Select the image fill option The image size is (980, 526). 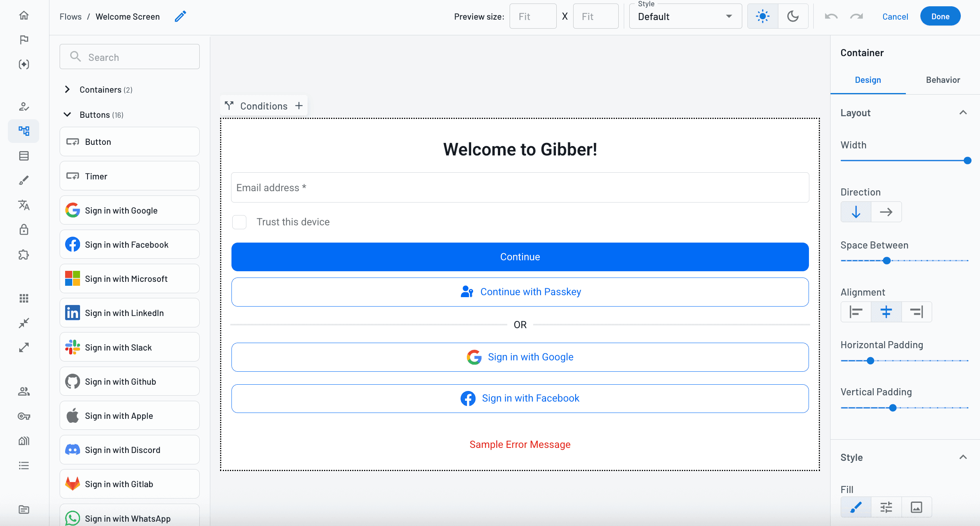pyautogui.click(x=916, y=507)
